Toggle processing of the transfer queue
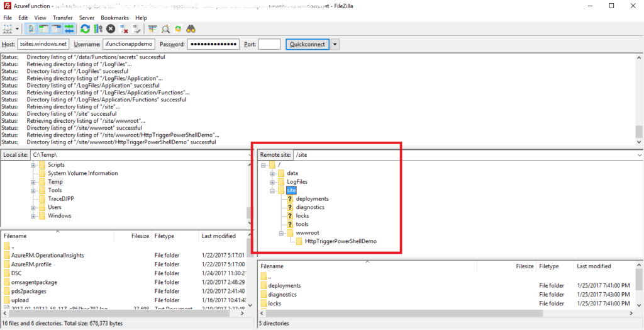644x330 pixels. point(98,29)
